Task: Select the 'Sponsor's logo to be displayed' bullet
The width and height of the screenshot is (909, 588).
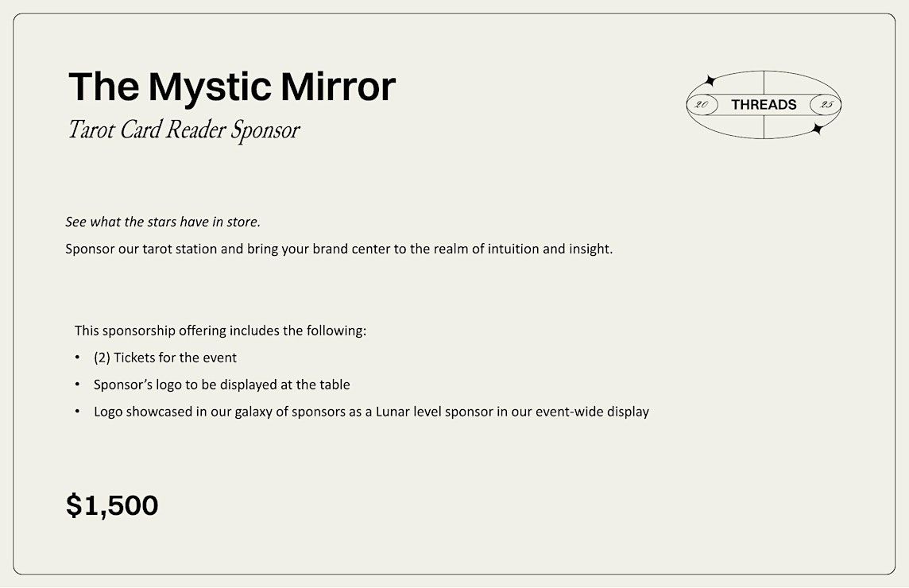Action: pyautogui.click(x=222, y=385)
